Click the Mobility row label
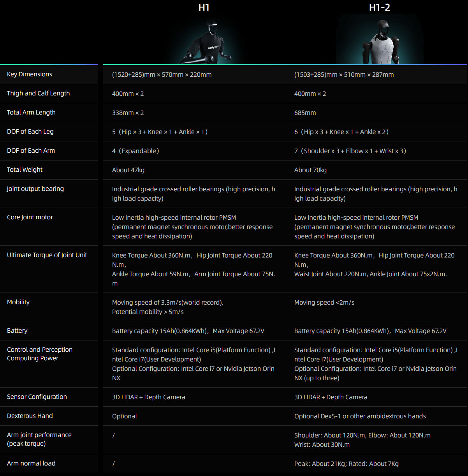Image resolution: width=468 pixels, height=476 pixels. (18, 302)
